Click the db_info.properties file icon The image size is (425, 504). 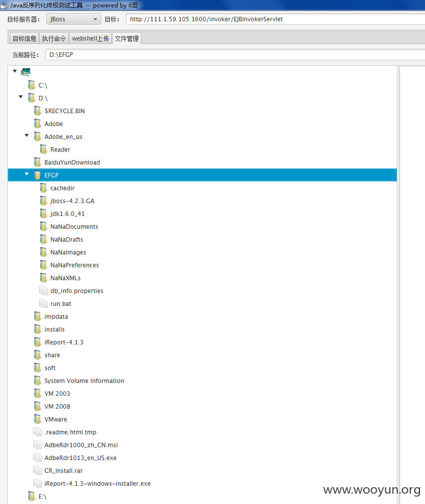43,291
